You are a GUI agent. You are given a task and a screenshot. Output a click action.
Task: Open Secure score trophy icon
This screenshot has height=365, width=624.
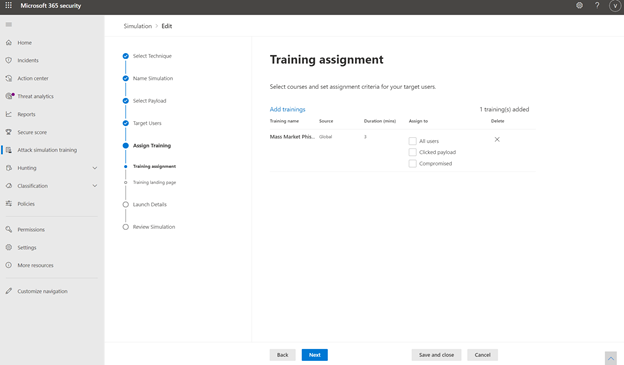coord(9,132)
